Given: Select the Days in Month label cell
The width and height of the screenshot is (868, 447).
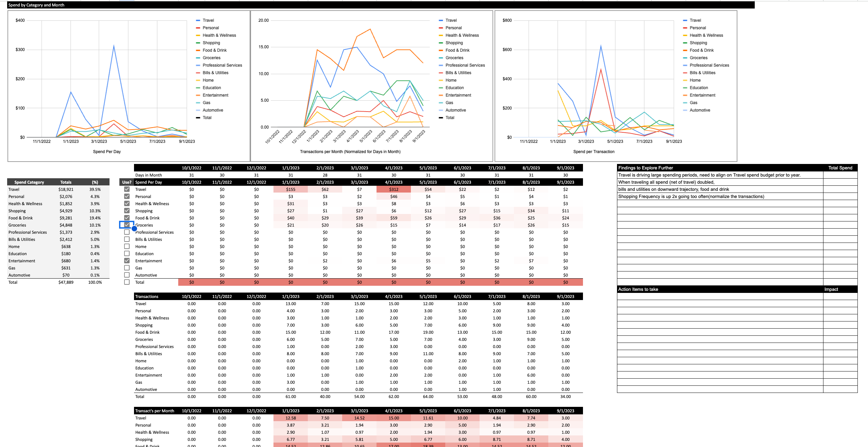Looking at the screenshot, I should coord(156,175).
